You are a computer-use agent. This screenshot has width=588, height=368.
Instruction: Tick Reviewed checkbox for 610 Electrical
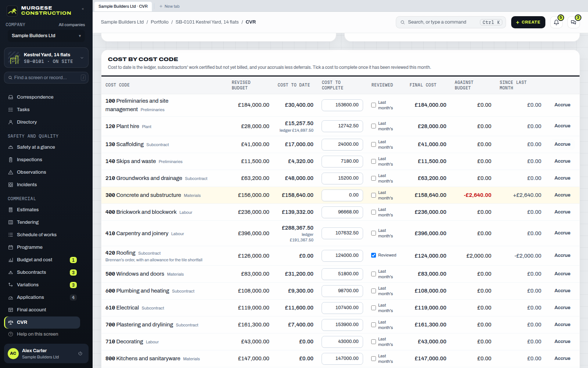pos(373,308)
